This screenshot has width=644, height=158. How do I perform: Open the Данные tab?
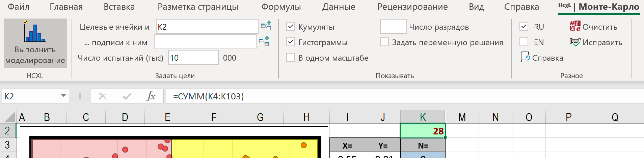coord(339,7)
